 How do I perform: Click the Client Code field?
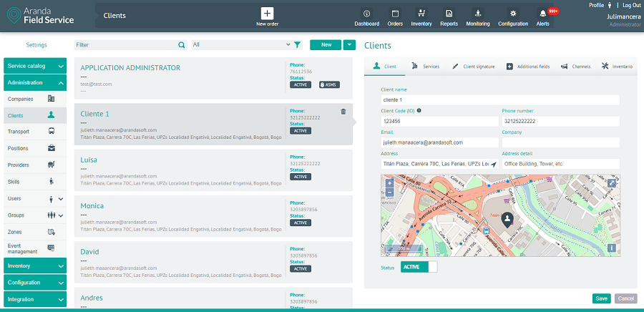tap(439, 121)
